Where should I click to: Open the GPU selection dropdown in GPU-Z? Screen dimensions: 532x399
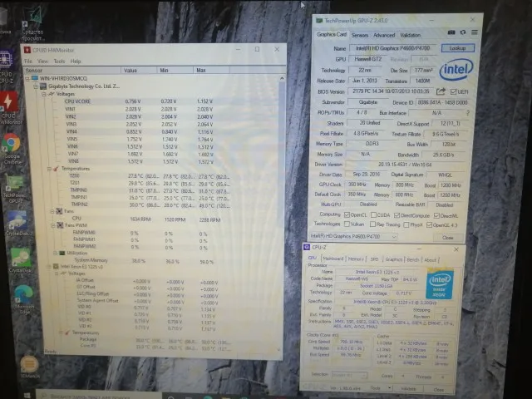352,236
